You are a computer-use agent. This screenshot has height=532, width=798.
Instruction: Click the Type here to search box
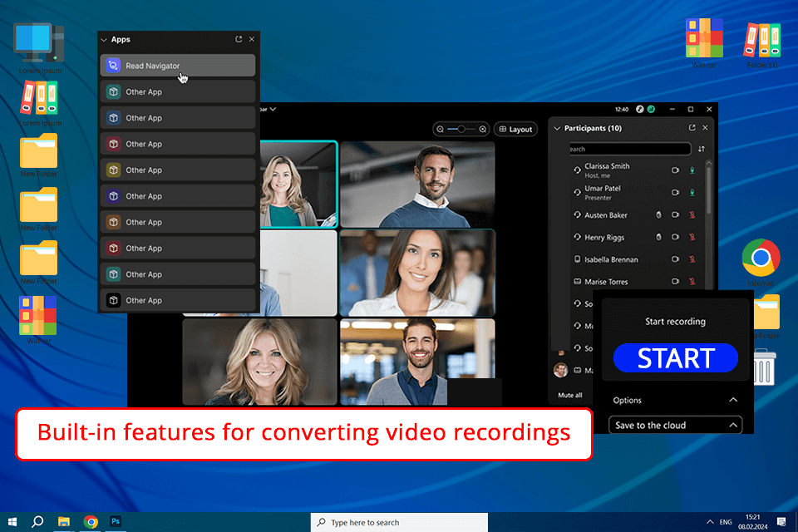click(399, 522)
